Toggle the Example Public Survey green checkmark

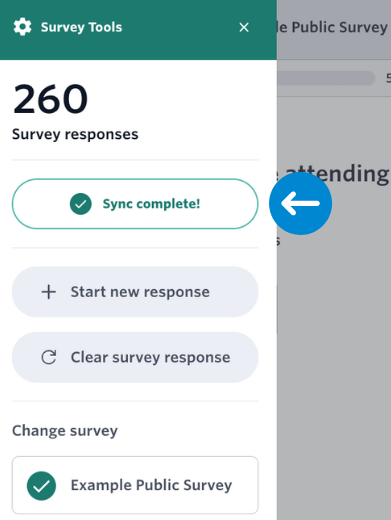click(41, 486)
